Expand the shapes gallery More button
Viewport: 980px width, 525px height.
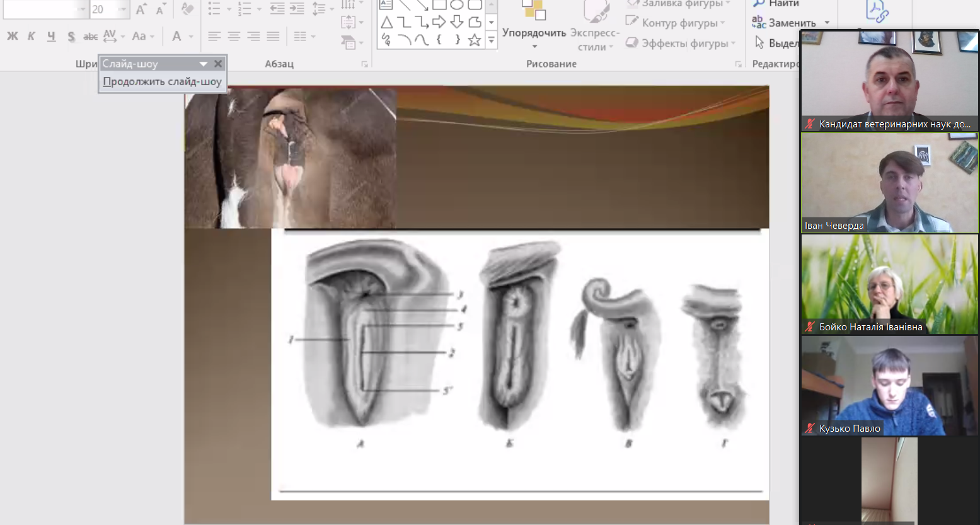point(491,40)
